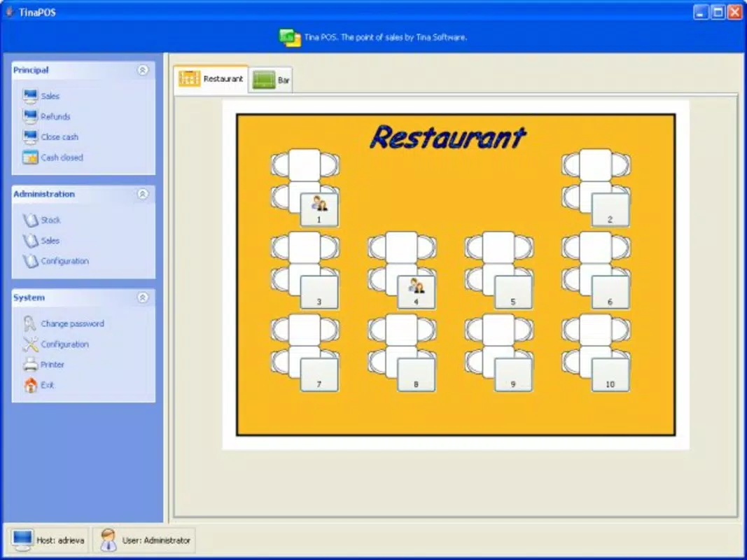The height and width of the screenshot is (560, 747).
Task: Click the Printer icon
Action: (x=30, y=364)
